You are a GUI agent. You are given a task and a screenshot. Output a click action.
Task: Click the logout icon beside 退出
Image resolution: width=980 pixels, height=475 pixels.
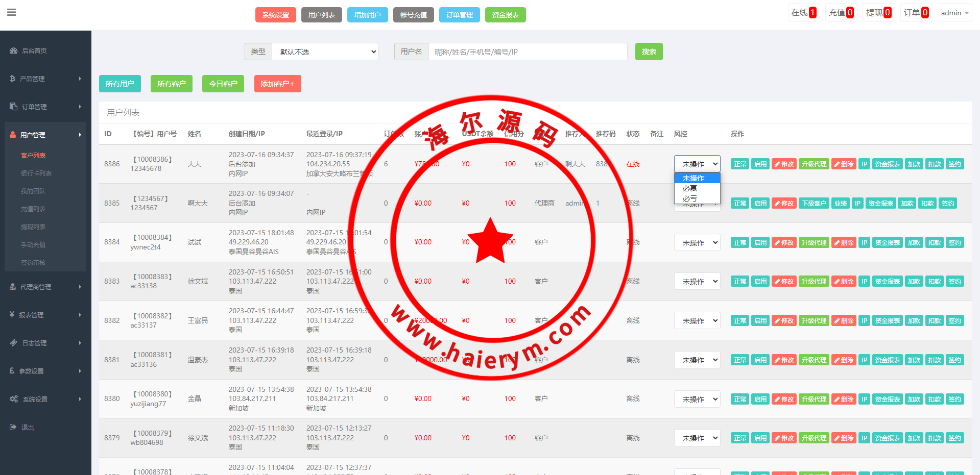13,427
